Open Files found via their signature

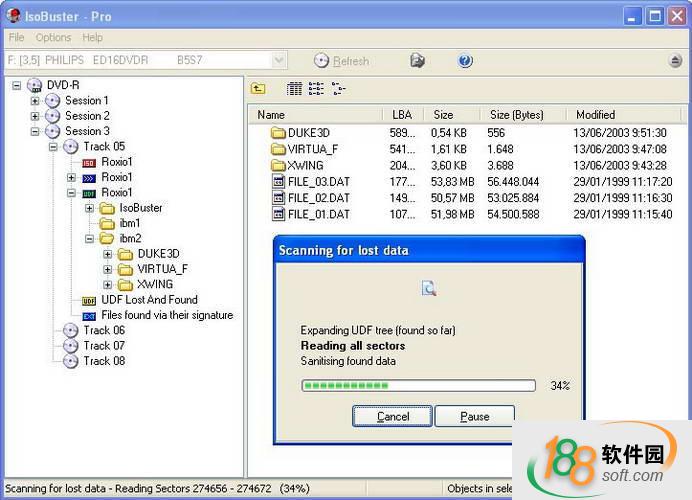(166, 315)
